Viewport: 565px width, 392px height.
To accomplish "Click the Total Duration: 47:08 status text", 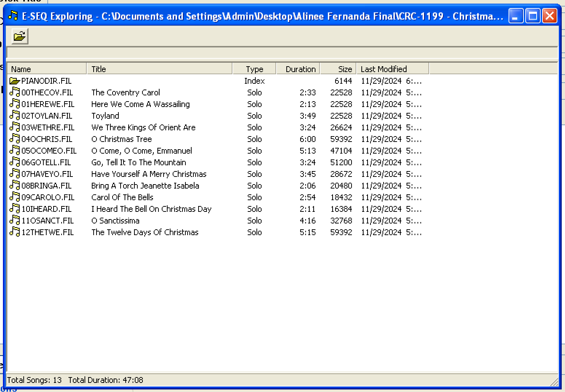I will pos(106,380).
